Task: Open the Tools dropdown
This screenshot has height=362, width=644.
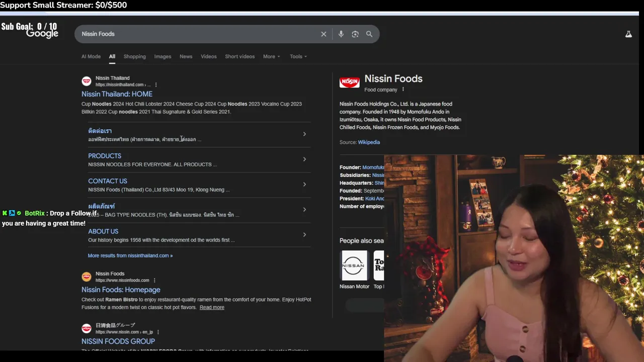Action: [x=298, y=56]
